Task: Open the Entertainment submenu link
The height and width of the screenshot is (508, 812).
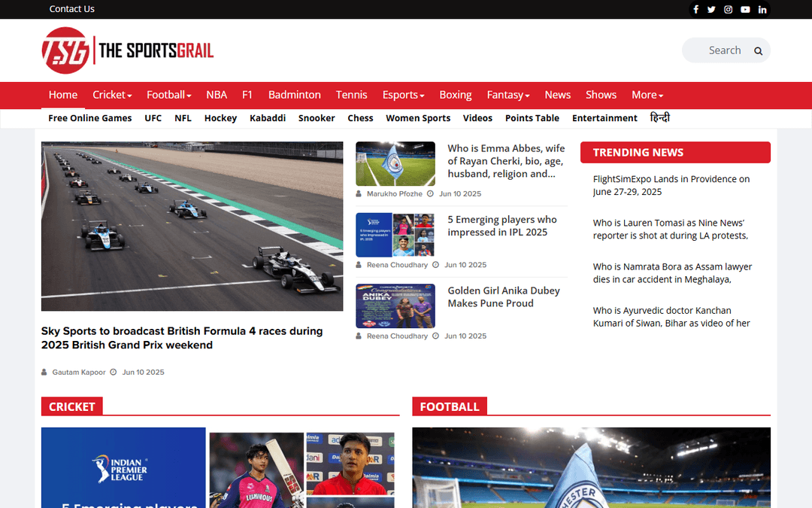Action: (x=604, y=118)
